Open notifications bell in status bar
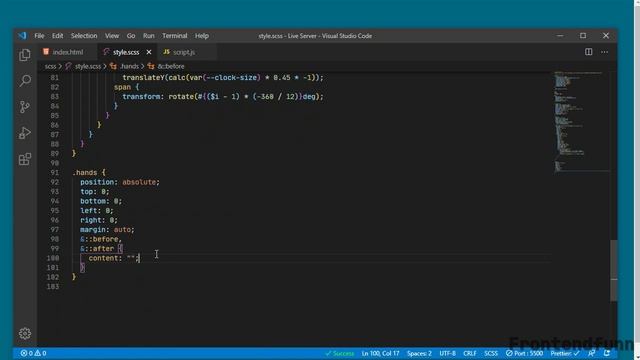The image size is (640, 360). pos(607,353)
